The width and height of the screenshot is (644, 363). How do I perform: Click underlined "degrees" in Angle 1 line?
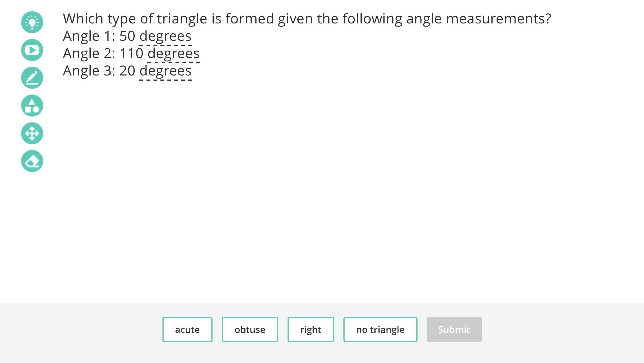(x=165, y=36)
